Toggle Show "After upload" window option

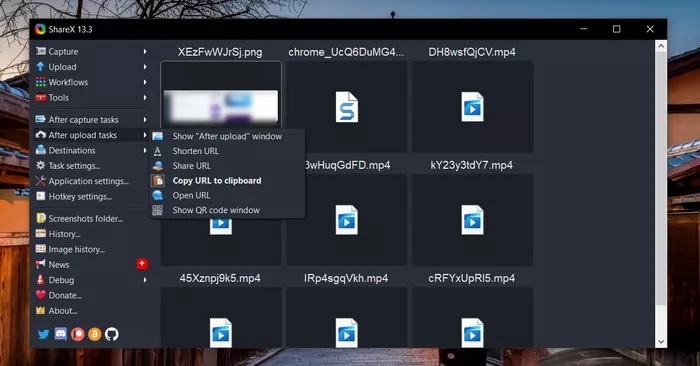tap(228, 136)
